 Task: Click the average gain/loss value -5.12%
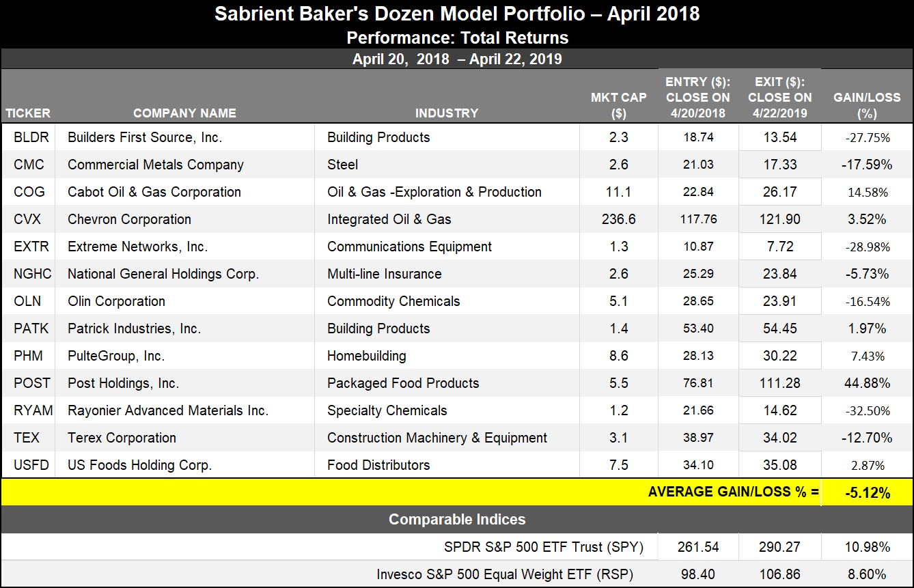coord(868,493)
